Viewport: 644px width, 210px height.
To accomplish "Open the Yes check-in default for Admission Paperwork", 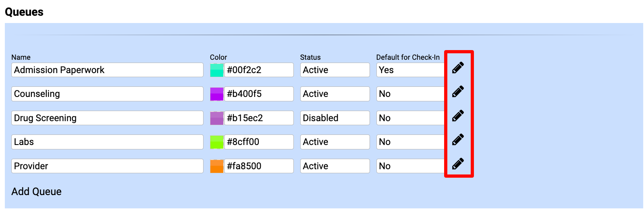I will pyautogui.click(x=411, y=70).
